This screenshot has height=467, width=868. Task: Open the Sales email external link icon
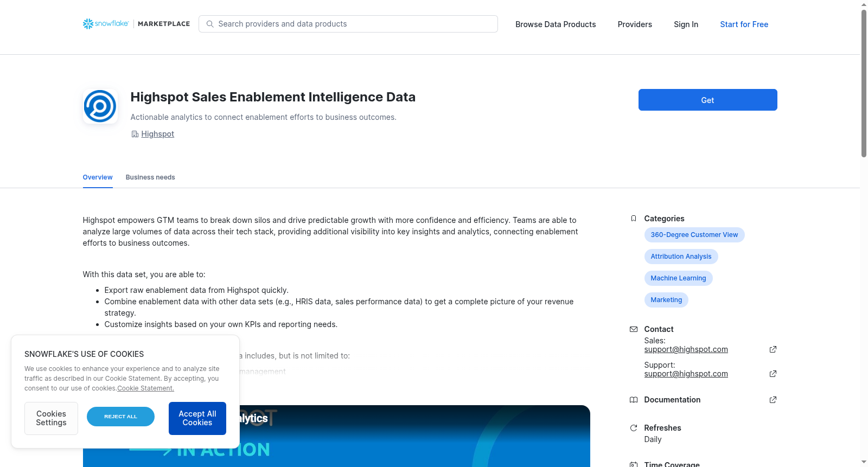773,349
